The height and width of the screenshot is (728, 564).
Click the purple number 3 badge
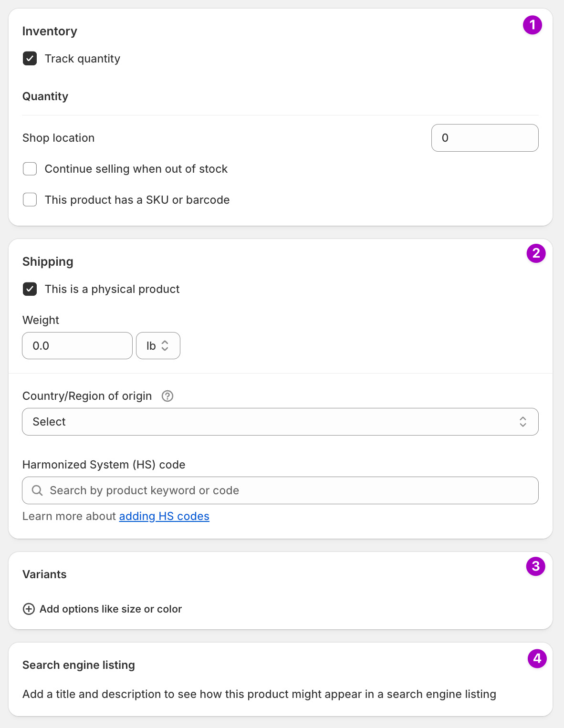[535, 566]
